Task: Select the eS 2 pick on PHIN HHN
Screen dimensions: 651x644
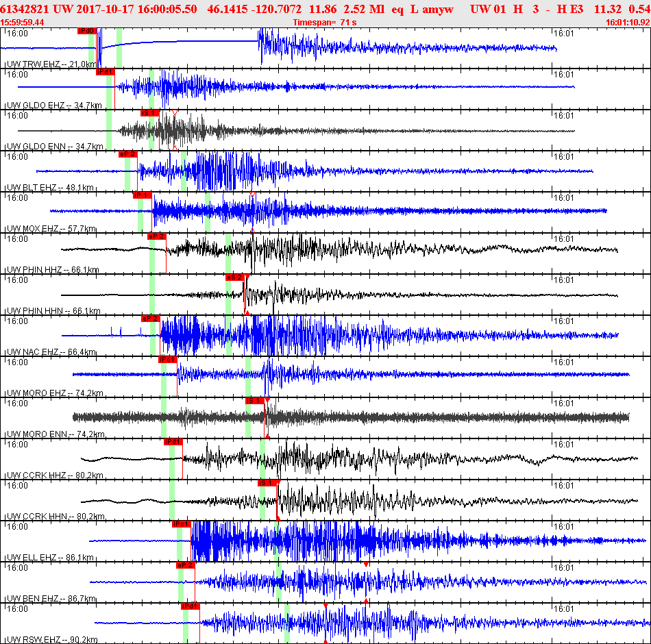Action: coord(235,277)
